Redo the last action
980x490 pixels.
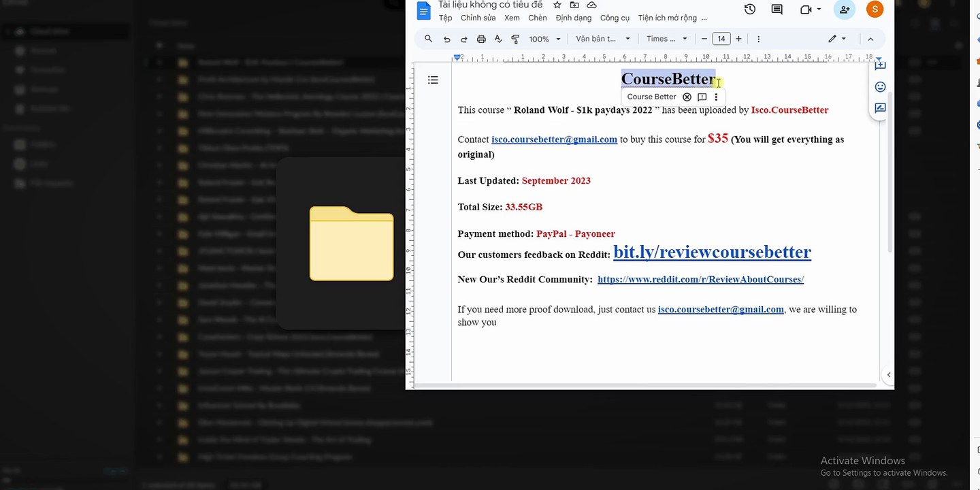pos(464,39)
